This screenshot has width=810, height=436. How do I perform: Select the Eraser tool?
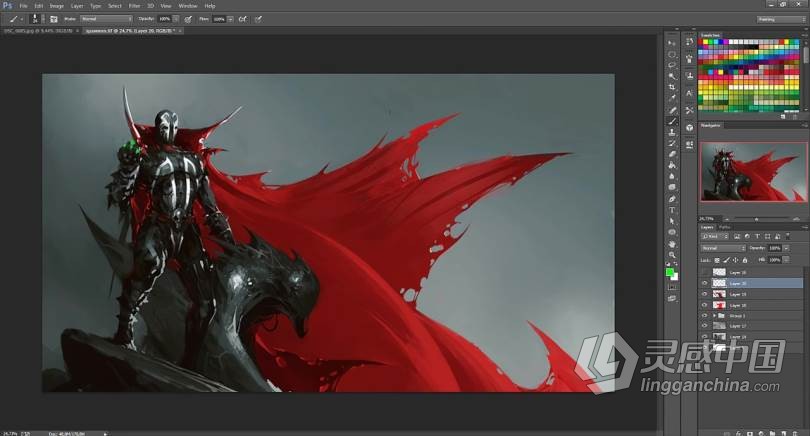pyautogui.click(x=672, y=154)
